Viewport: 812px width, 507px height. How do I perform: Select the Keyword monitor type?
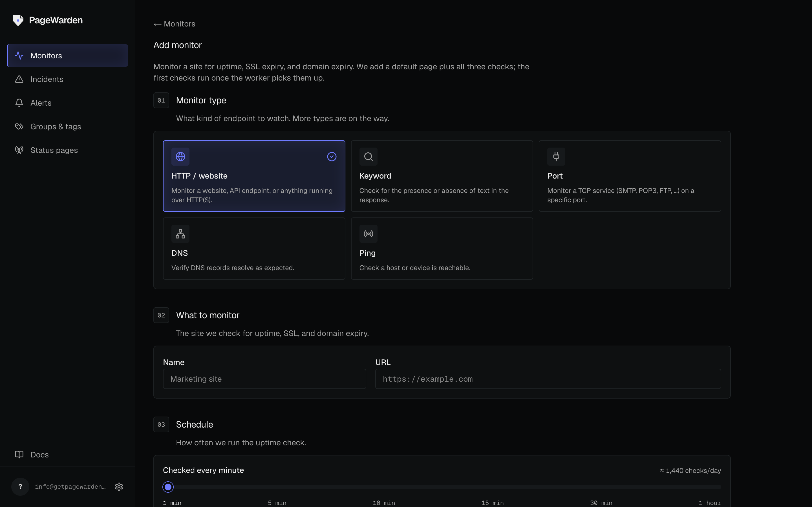pyautogui.click(x=442, y=176)
